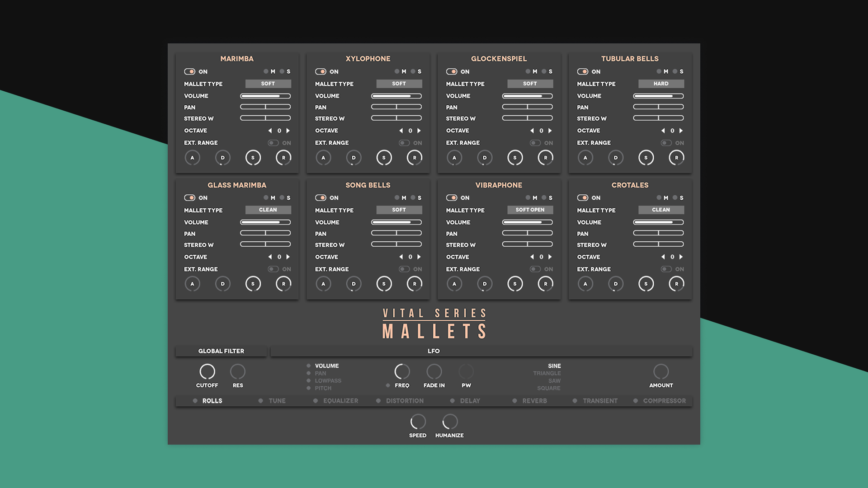Switch to the Equalizer effects tab
Screen dimensions: 868x488
(x=340, y=400)
